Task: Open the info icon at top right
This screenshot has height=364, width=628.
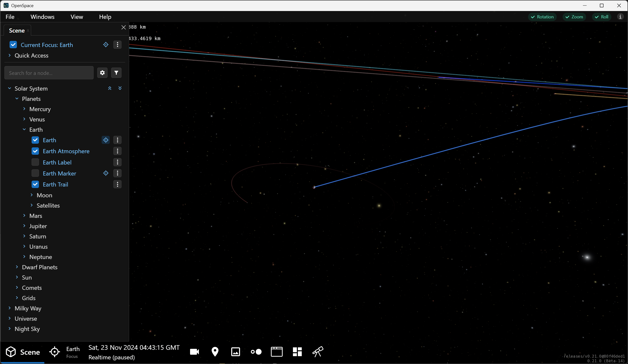Action: (x=620, y=17)
